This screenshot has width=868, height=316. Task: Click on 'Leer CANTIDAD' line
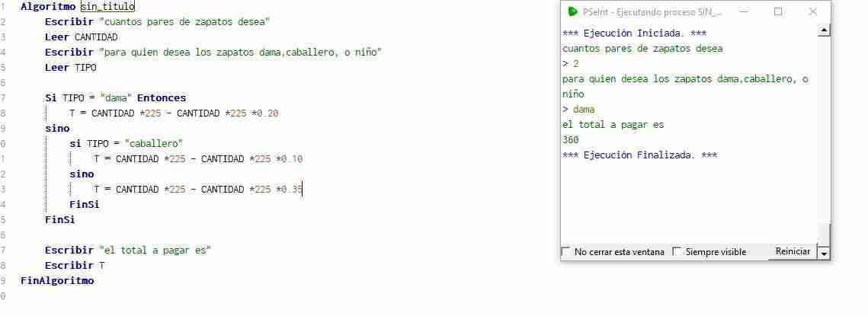pyautogui.click(x=82, y=37)
